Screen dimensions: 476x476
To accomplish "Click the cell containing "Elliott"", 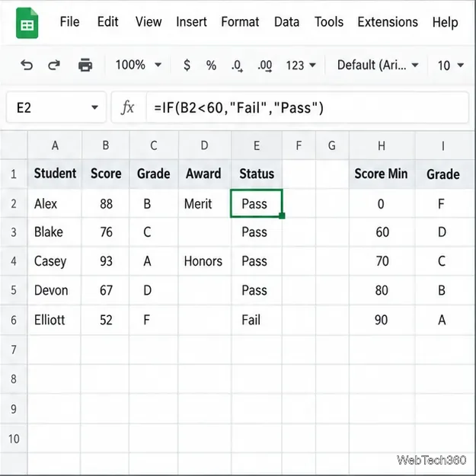I will [55, 320].
